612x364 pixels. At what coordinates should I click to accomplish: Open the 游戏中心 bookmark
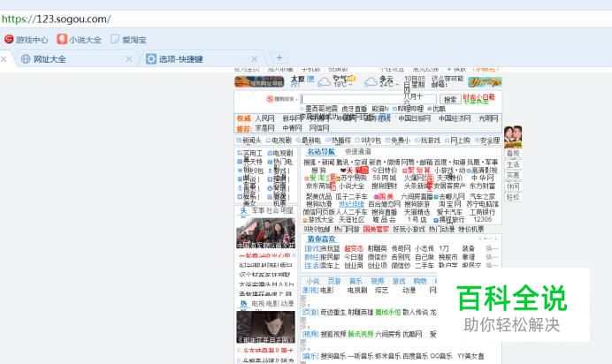27,40
